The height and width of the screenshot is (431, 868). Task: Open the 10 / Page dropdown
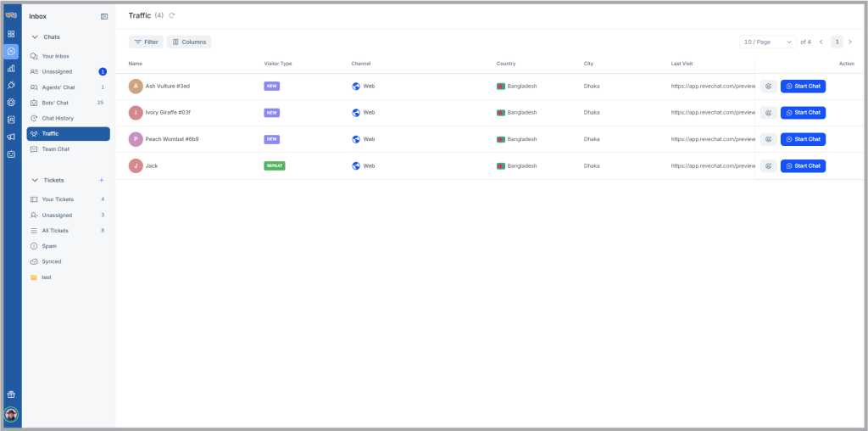click(768, 42)
